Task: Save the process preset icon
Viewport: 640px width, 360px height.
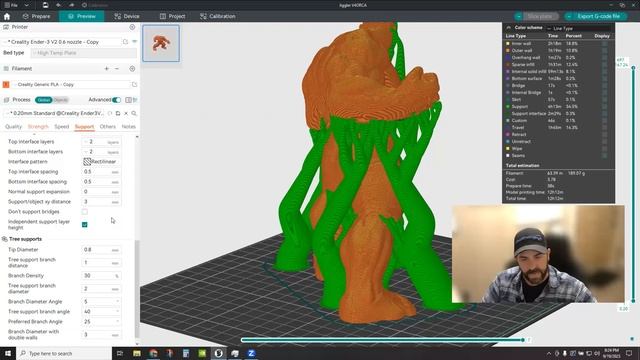Action: (x=118, y=113)
